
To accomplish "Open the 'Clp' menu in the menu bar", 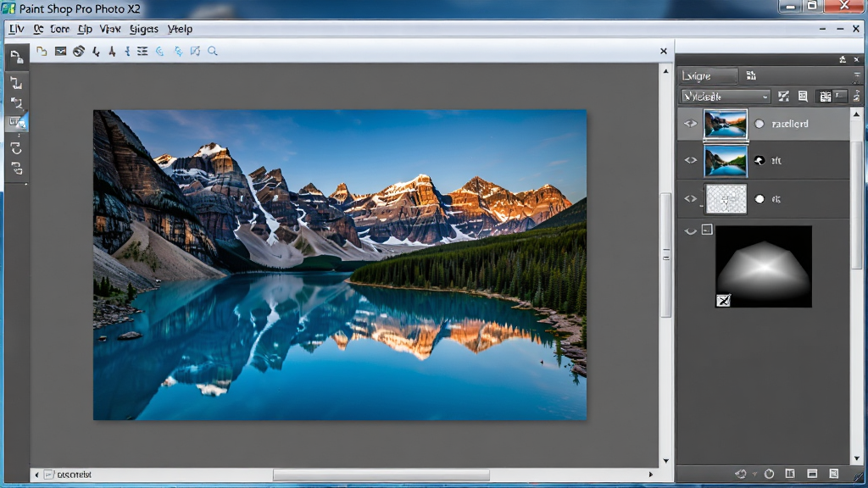I will pyautogui.click(x=85, y=29).
